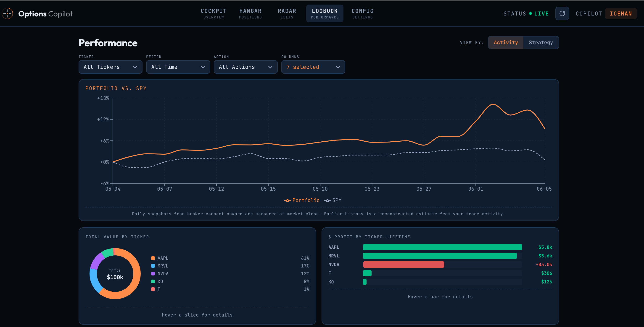Click the MRVL blue legend swatch
This screenshot has height=327, width=644.
point(153,266)
